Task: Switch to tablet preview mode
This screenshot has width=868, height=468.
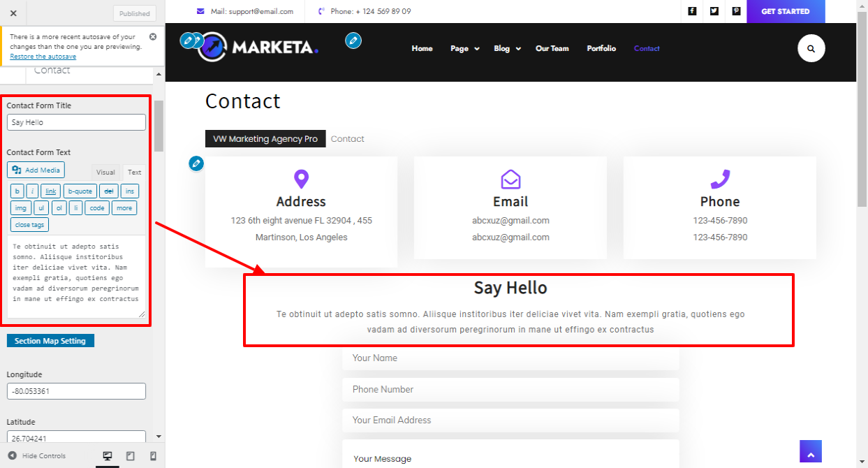Action: (130, 456)
